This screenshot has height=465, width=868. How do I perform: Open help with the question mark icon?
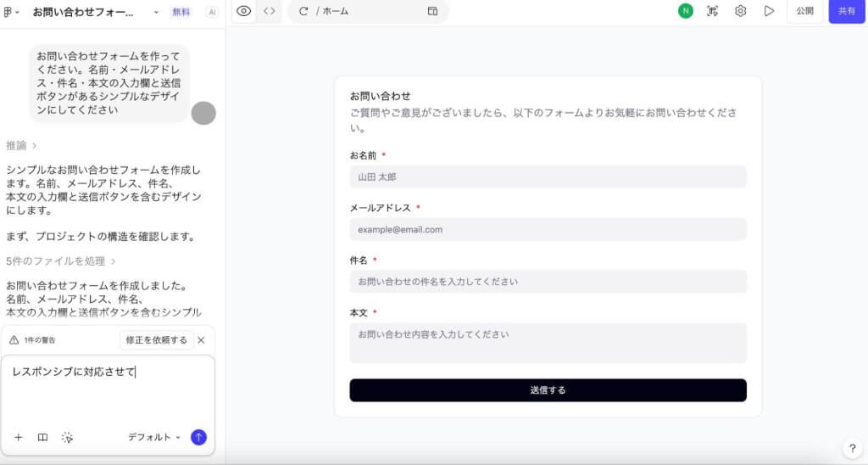(853, 449)
